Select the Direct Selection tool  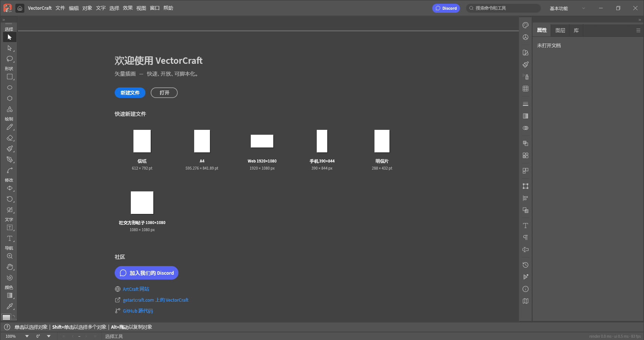click(x=10, y=48)
